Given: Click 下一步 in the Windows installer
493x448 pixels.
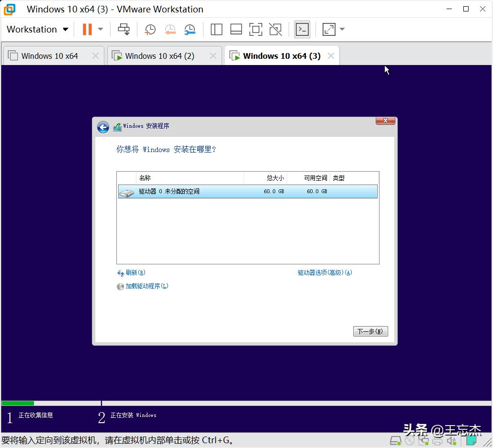Looking at the screenshot, I should tap(370, 331).
